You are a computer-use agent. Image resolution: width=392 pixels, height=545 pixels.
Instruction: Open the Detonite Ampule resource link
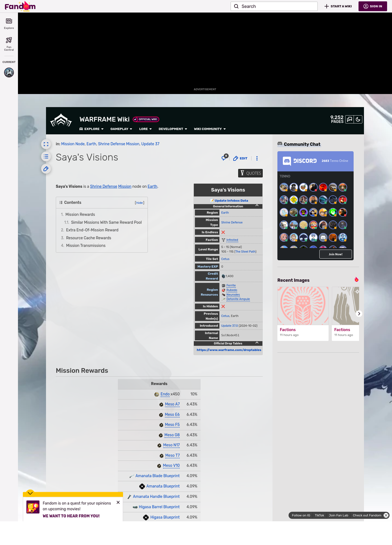click(238, 299)
